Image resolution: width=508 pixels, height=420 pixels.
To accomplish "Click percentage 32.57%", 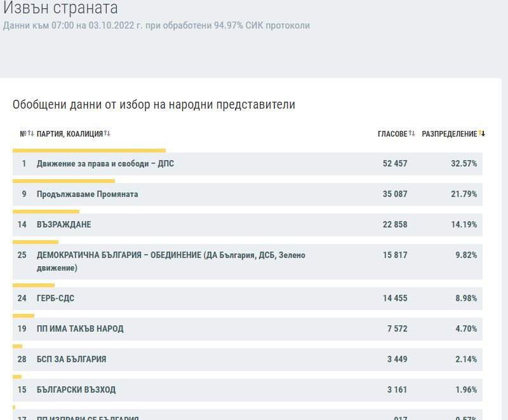I will point(464,164).
